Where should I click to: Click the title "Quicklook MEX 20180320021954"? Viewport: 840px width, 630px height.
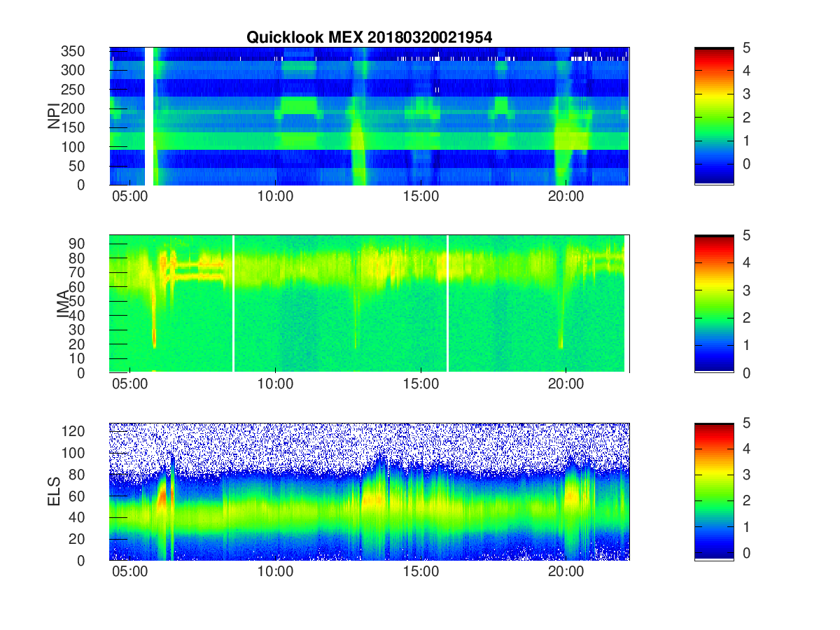click(369, 38)
